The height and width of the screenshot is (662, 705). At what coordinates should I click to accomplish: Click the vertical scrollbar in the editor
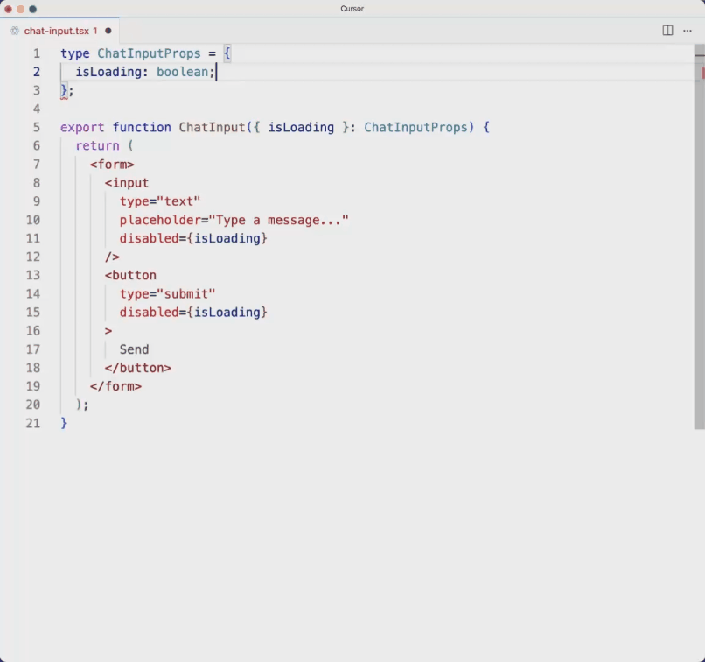(699, 240)
